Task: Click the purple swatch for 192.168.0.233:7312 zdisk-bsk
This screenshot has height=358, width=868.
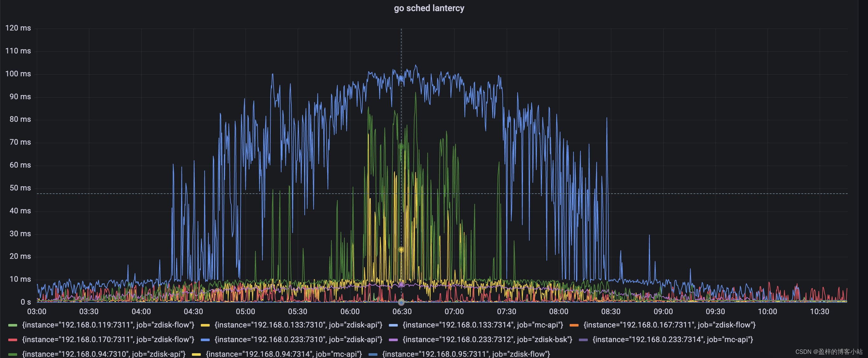Action: coord(393,340)
